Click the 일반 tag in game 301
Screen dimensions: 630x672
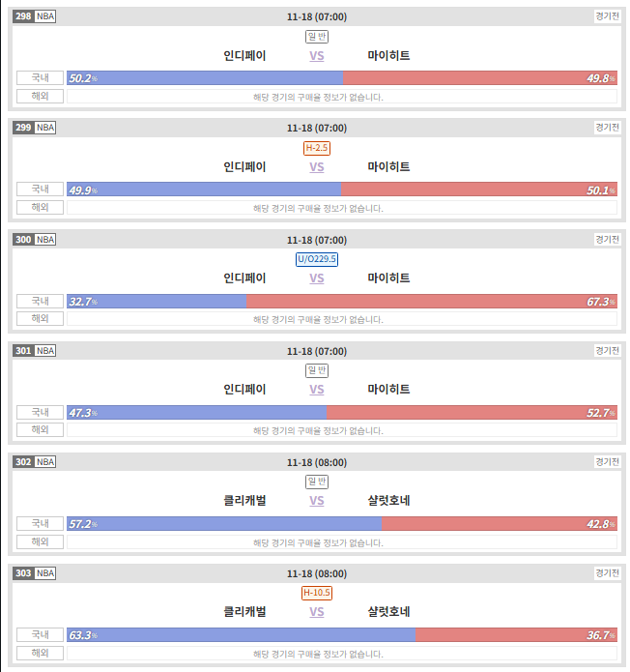pos(317,370)
